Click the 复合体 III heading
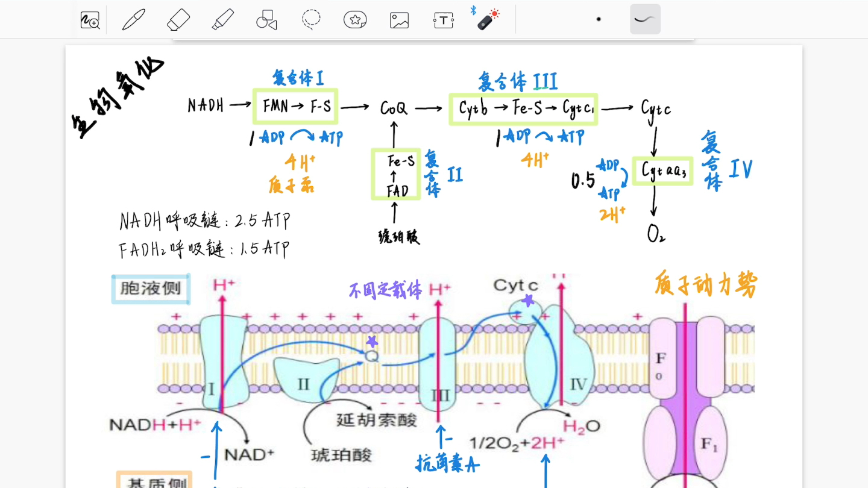This screenshot has height=488, width=868. [x=518, y=81]
